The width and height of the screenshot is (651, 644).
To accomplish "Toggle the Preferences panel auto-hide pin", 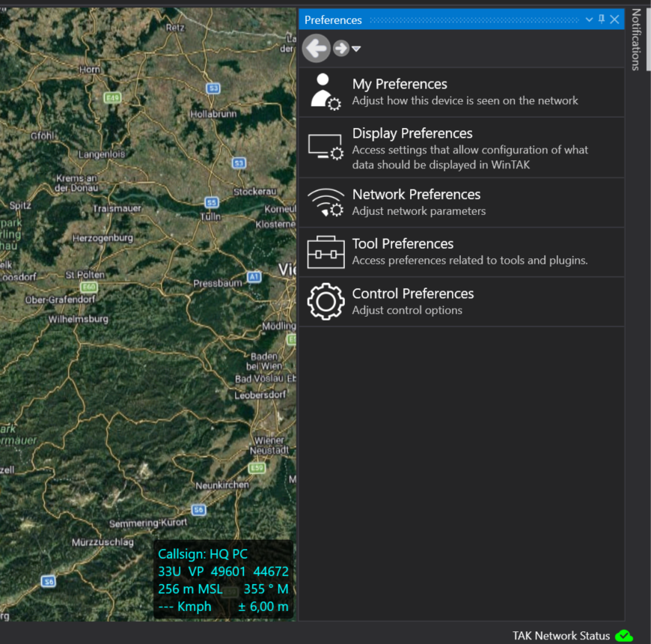I will tap(601, 19).
